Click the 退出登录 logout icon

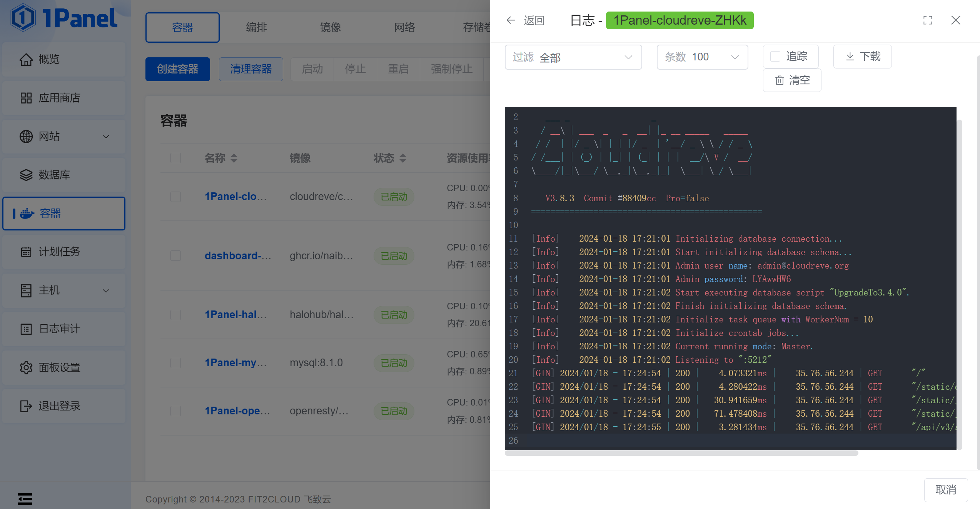point(26,406)
